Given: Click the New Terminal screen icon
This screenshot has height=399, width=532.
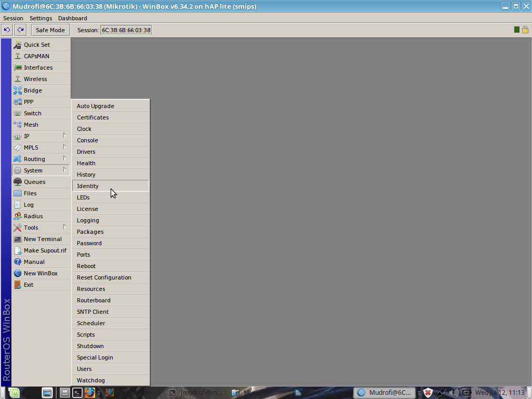Looking at the screenshot, I should coord(17,239).
